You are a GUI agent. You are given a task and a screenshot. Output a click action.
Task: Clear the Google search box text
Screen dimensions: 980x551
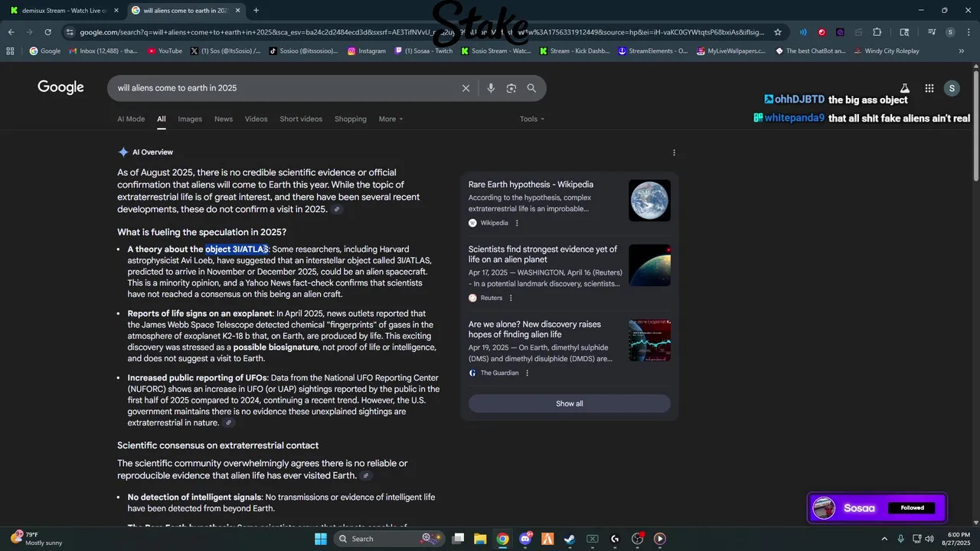[x=465, y=88]
